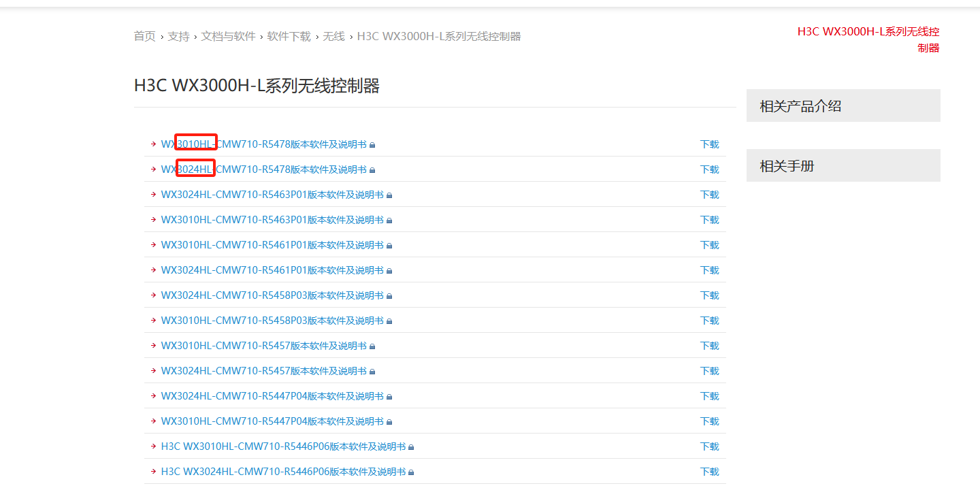The height and width of the screenshot is (488, 980).
Task: Click 下载 for WX3010HL-CMW710-R5447P04 row
Action: (710, 421)
